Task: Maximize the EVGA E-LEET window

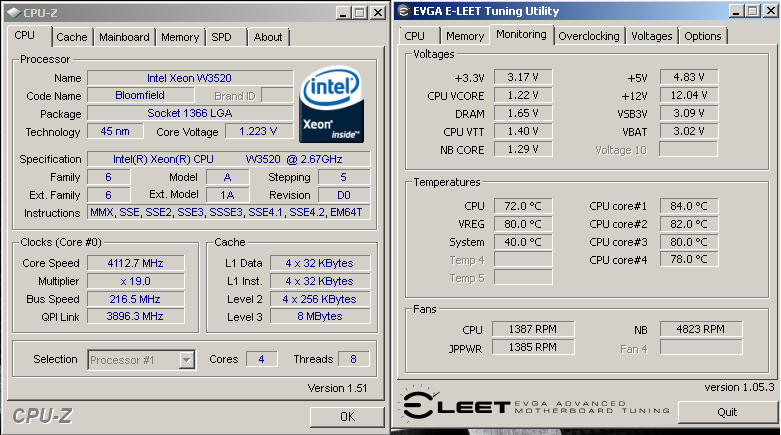Action: 753,11
